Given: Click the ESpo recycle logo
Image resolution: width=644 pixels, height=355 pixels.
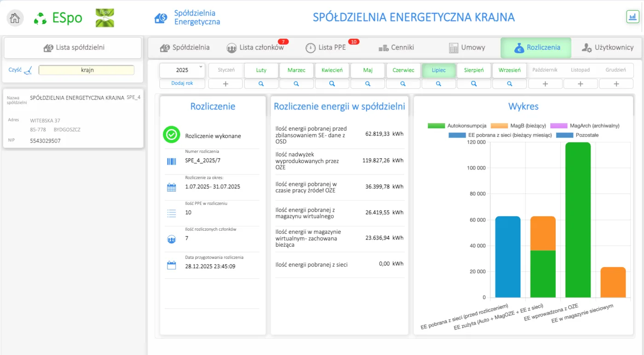Looking at the screenshot, I should point(40,18).
